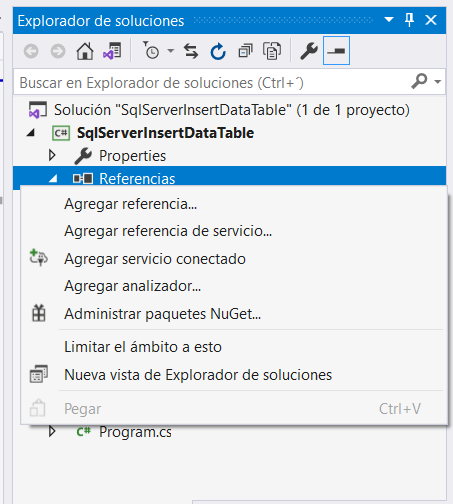Expand the Properties tree node
Image resolution: width=453 pixels, height=504 pixels.
point(52,155)
